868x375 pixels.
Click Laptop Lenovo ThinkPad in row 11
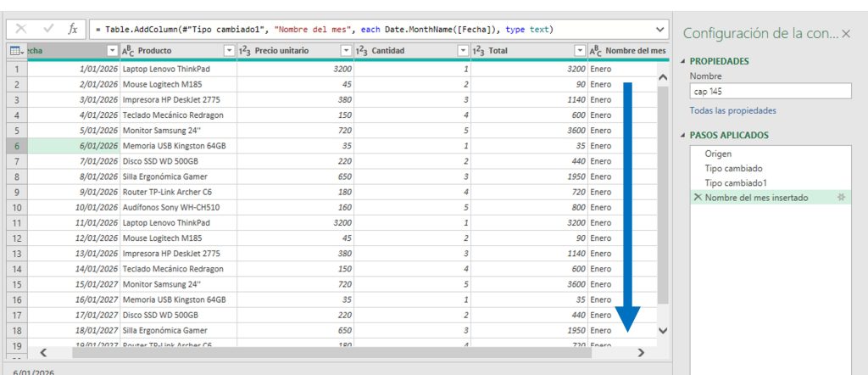(x=178, y=222)
